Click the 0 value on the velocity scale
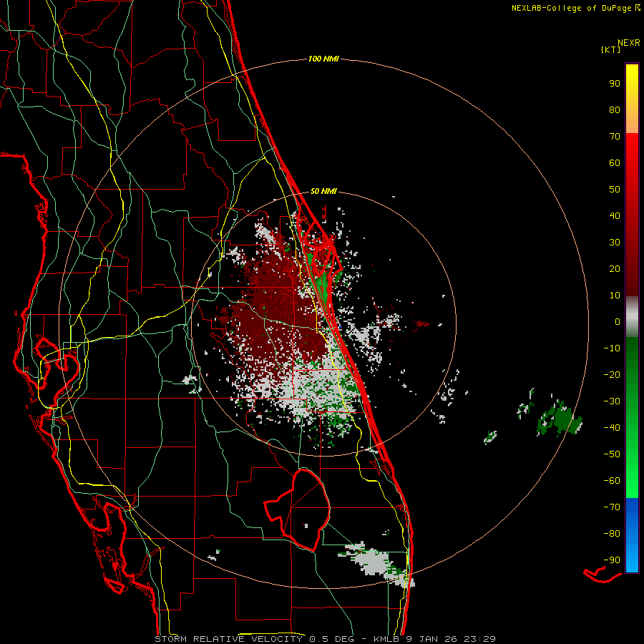Screen dimensions: 644x644 pos(618,321)
